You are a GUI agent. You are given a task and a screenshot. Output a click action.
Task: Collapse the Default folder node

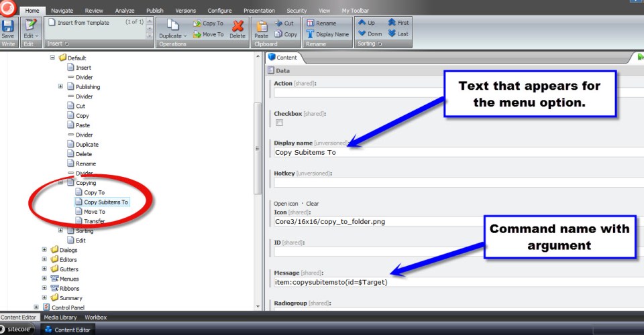[52, 58]
